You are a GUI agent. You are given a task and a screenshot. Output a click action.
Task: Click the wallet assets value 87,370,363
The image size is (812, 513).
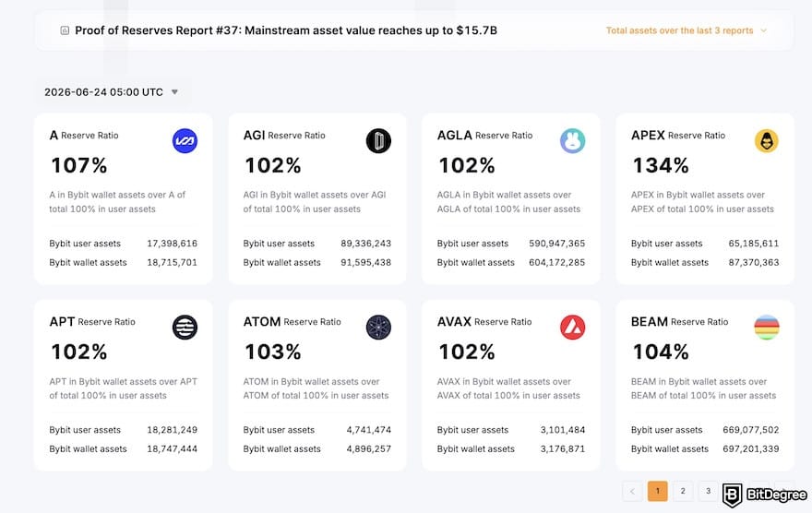(x=754, y=262)
